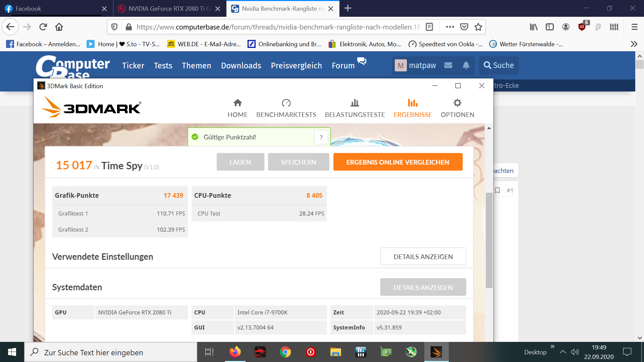Bookmark page with star icon

tap(478, 27)
